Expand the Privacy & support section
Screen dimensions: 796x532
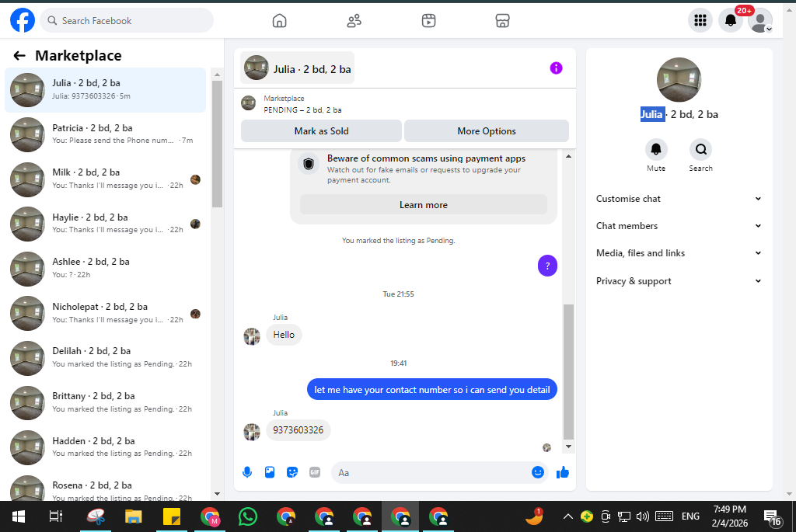click(x=679, y=281)
